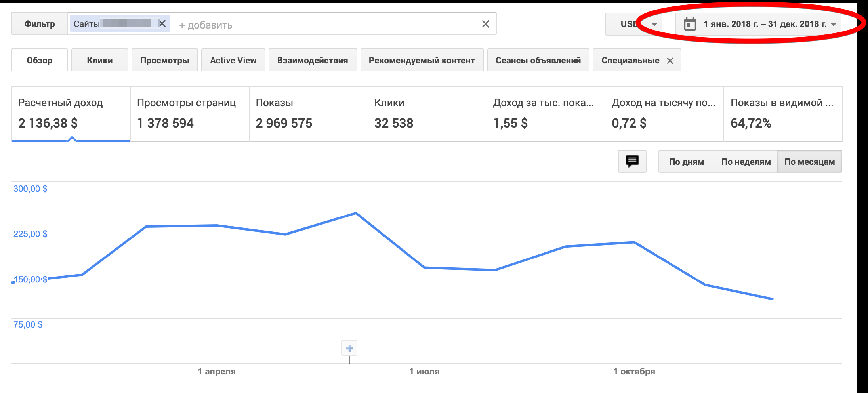Select the Расчетный доход metric card
Image resolution: width=868 pixels, height=393 pixels.
[x=71, y=114]
